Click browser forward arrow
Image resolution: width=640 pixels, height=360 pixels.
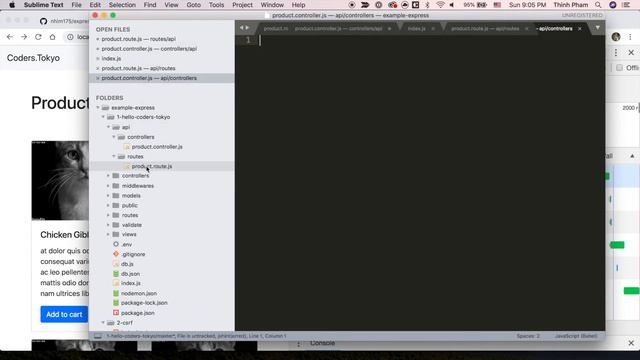[x=24, y=37]
